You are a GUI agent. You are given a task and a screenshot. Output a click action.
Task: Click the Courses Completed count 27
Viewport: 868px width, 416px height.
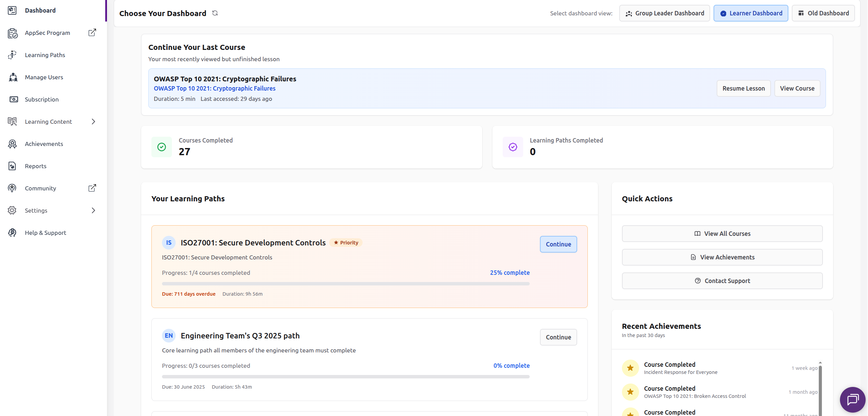click(184, 152)
